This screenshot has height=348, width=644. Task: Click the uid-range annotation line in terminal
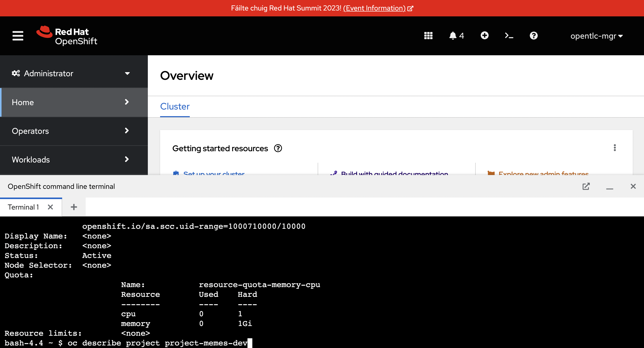coord(194,226)
